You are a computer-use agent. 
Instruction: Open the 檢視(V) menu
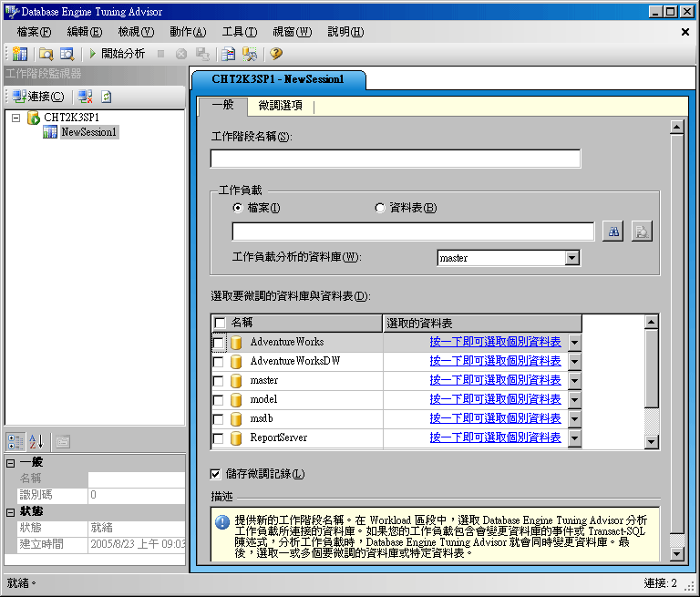point(136,32)
